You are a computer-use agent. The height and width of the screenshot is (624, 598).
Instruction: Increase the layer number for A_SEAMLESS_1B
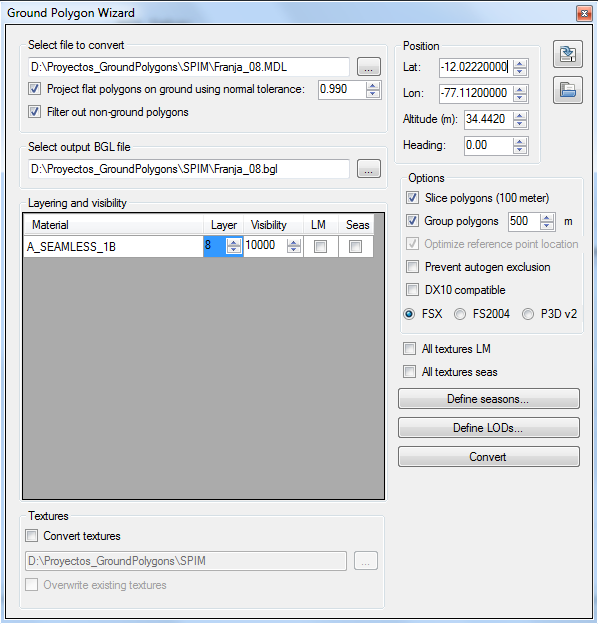(234, 242)
